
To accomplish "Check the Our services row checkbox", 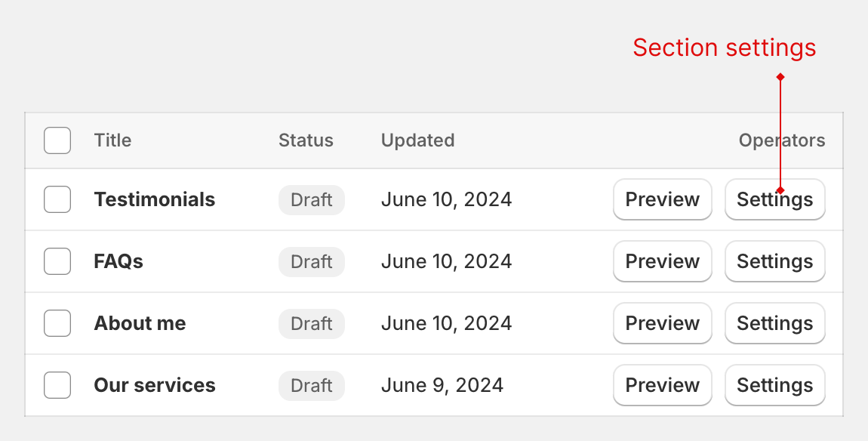I will [57, 385].
